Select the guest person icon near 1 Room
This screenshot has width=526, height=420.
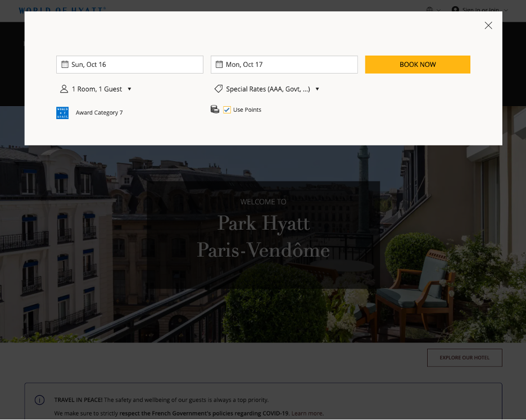[x=64, y=89]
